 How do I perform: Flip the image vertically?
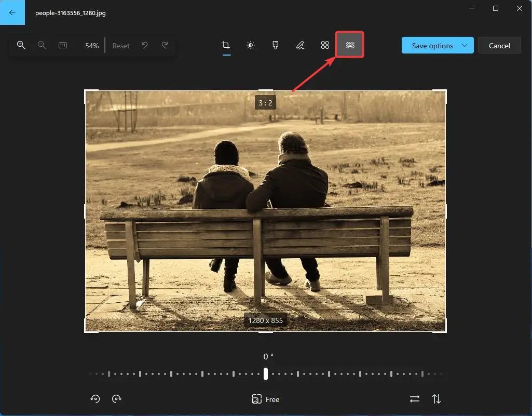point(436,399)
